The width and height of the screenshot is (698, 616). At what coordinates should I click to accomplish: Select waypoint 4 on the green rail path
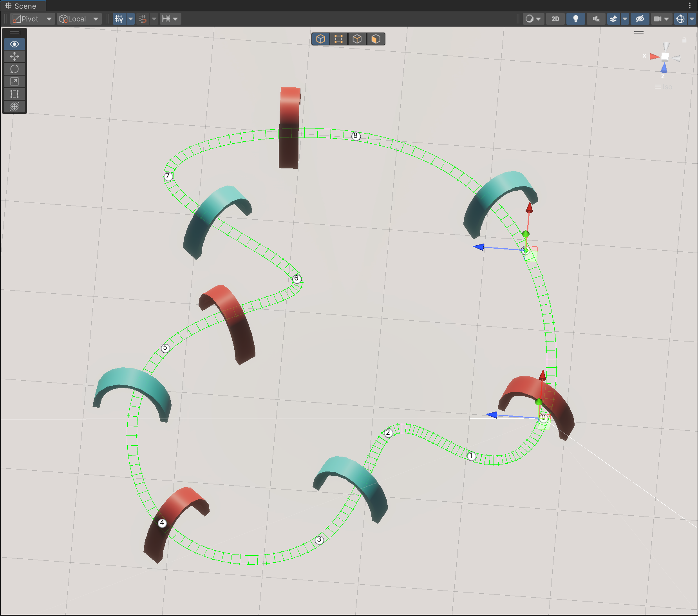162,522
